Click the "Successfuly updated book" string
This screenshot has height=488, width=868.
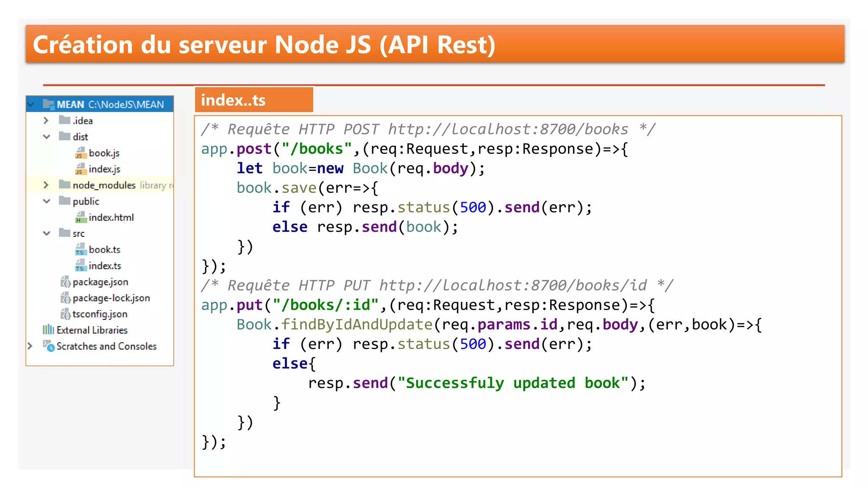tap(513, 383)
